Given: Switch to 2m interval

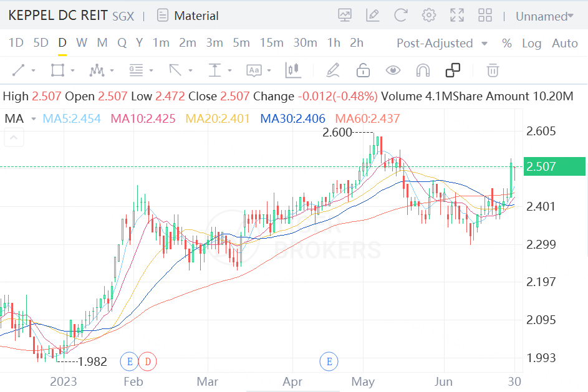Looking at the screenshot, I should coord(188,43).
